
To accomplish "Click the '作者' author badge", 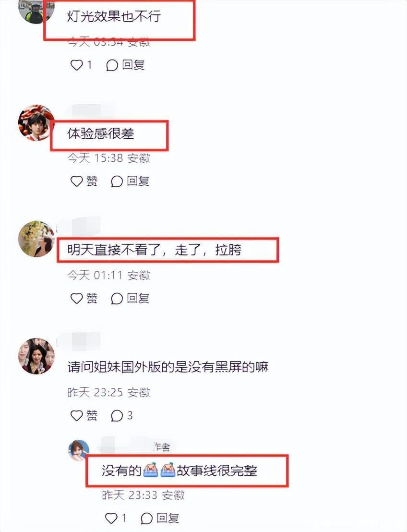I will [x=161, y=447].
